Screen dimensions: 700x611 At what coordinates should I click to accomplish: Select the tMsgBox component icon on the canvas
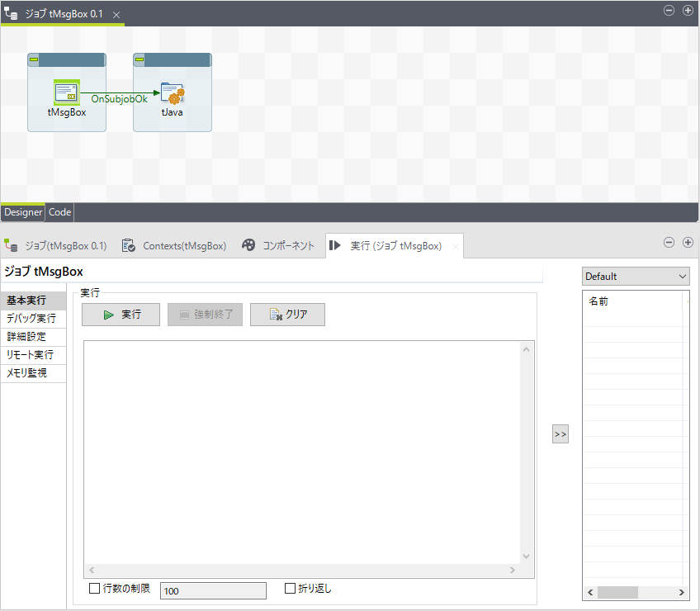click(66, 92)
